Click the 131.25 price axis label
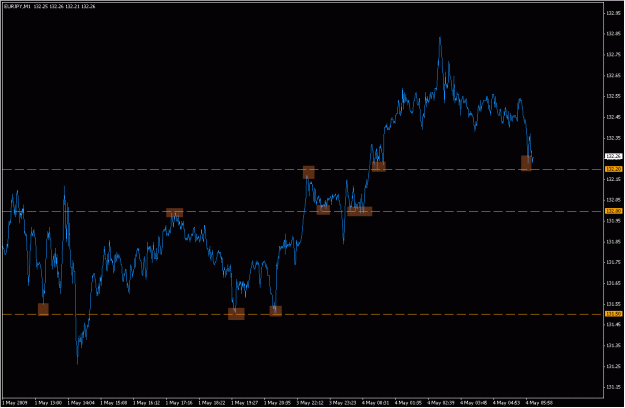 tap(613, 366)
